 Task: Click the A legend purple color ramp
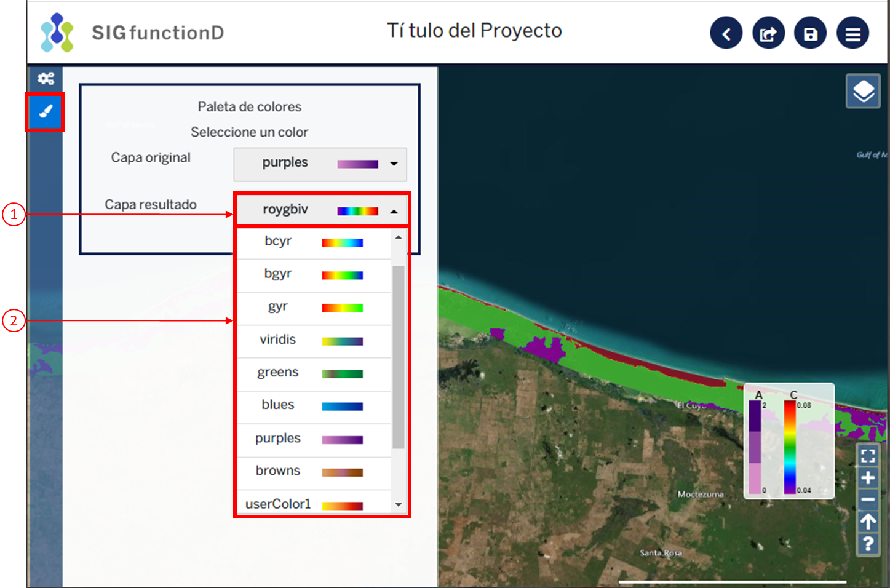755,447
